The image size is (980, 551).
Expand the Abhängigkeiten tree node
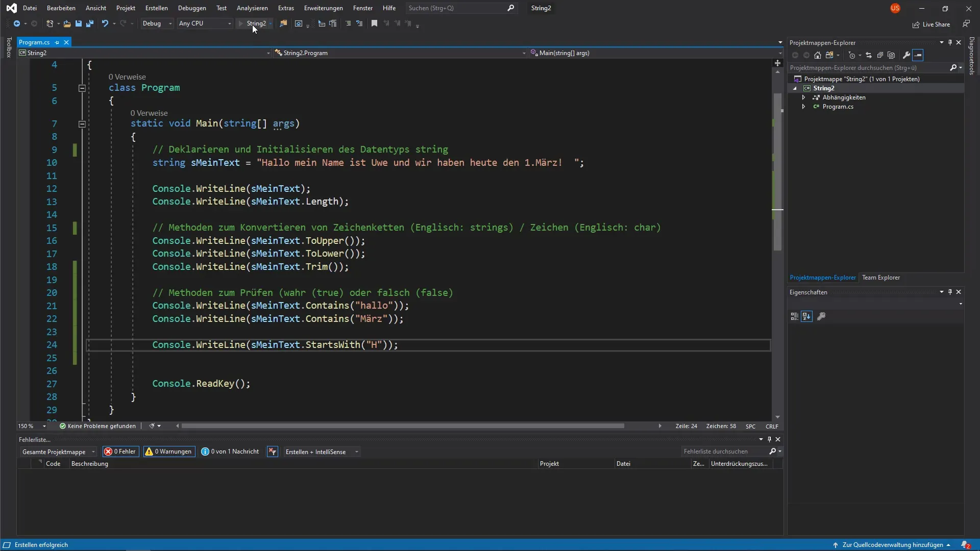click(803, 97)
